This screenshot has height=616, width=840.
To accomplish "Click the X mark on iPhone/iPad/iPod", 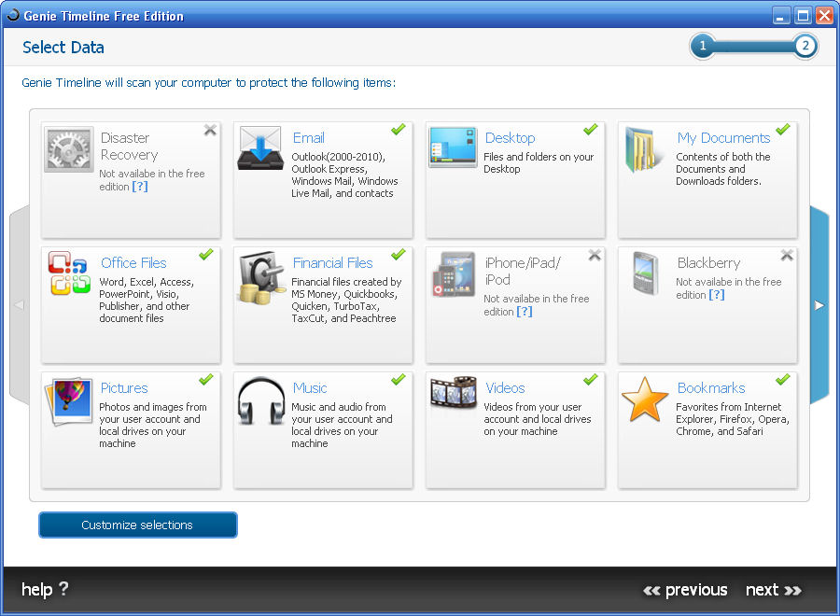I will pyautogui.click(x=595, y=255).
